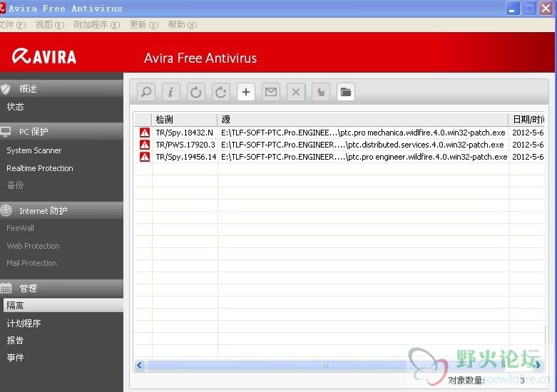
Task: Click the globe icon beside Internet 防护
Action: (6, 210)
